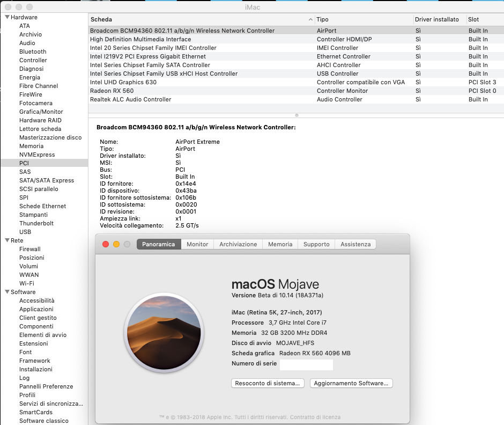The width and height of the screenshot is (504, 425).
Task: Click the macOS Mojave desert icon
Action: coord(164,333)
